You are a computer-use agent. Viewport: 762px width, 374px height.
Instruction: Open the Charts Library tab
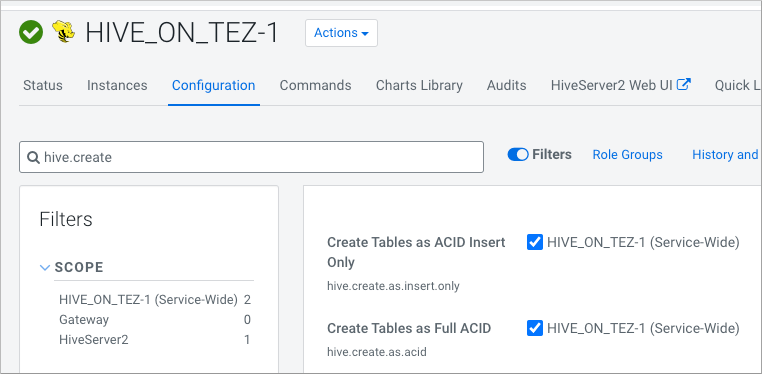[419, 85]
